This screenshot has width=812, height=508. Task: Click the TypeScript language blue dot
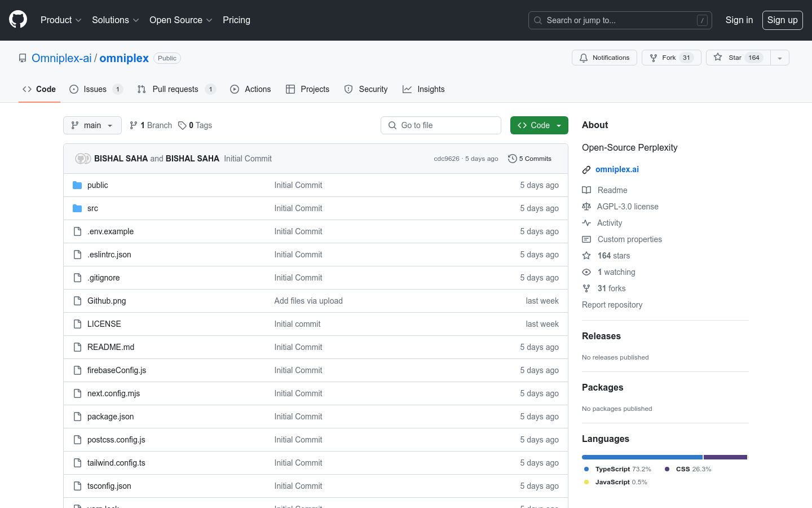(586, 469)
